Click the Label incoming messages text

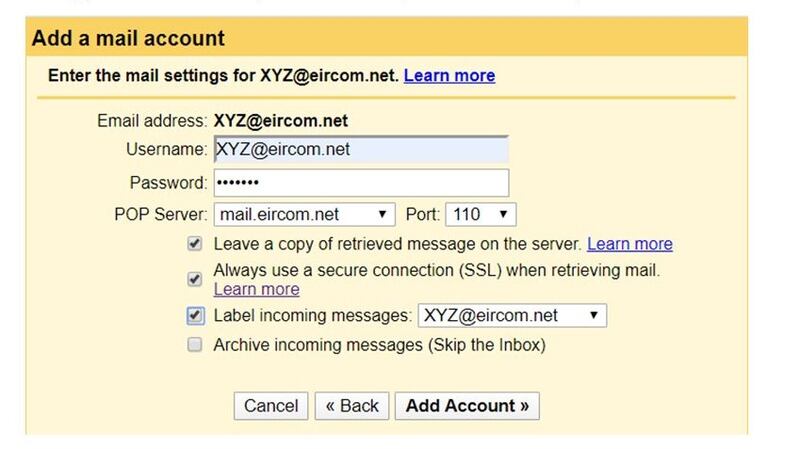(313, 316)
